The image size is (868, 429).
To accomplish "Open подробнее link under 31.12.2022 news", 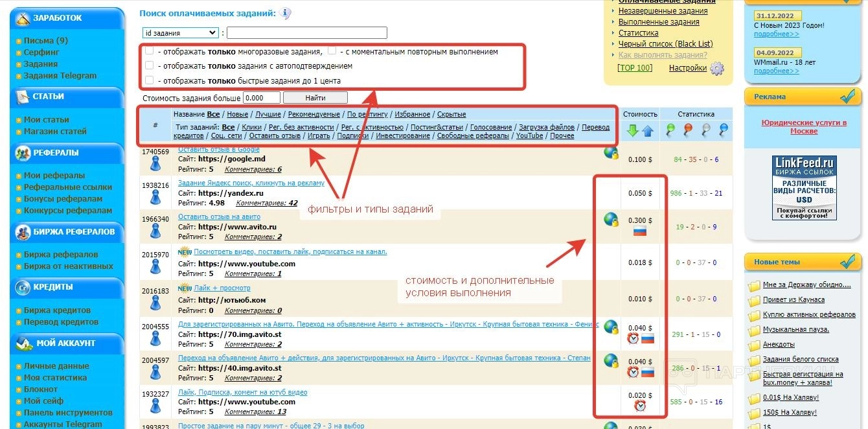I will pyautogui.click(x=776, y=34).
